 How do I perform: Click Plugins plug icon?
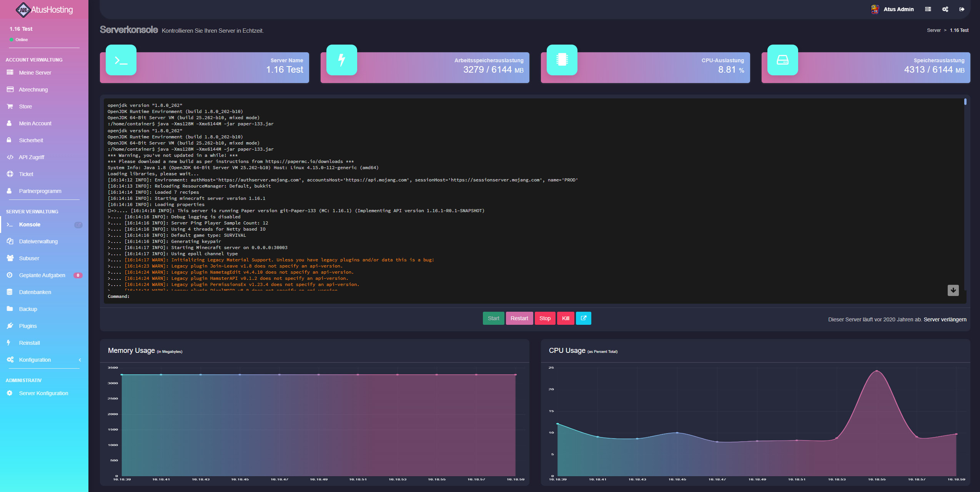pos(10,326)
